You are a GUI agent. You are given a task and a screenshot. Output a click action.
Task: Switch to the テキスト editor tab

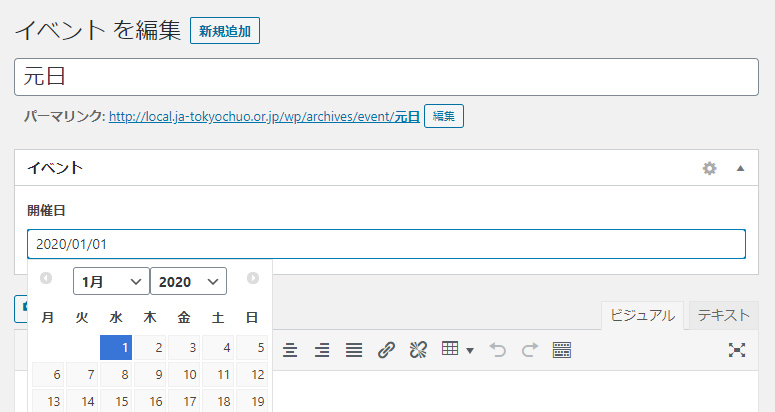click(724, 315)
